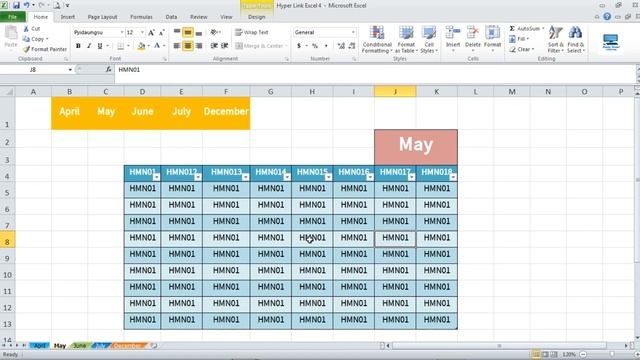Open filter dropdown on HMN013 header

click(x=245, y=177)
